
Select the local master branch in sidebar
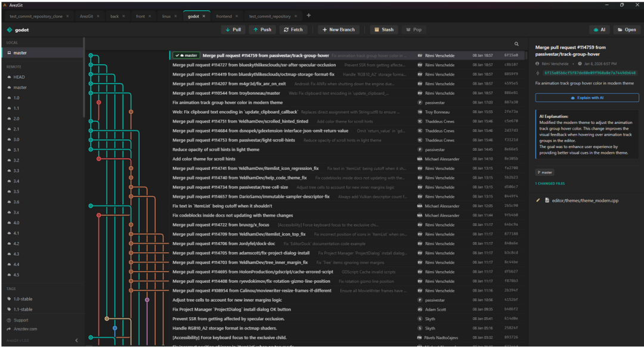point(20,53)
